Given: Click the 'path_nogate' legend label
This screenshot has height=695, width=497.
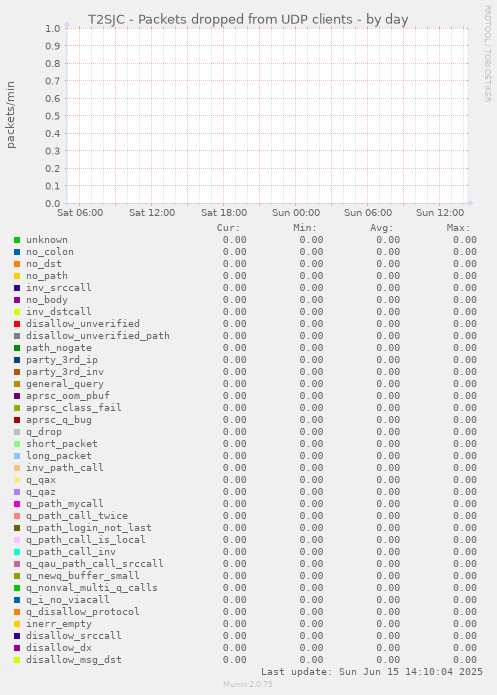Looking at the screenshot, I should coord(59,348).
